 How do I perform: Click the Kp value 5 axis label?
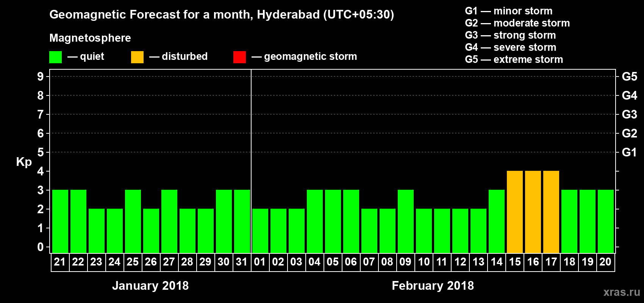pos(41,152)
